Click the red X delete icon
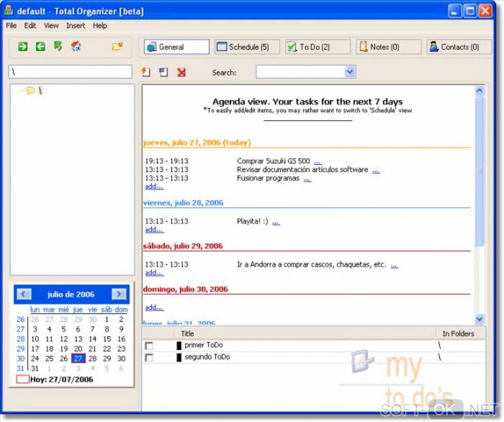The width and height of the screenshot is (504, 422). [181, 72]
